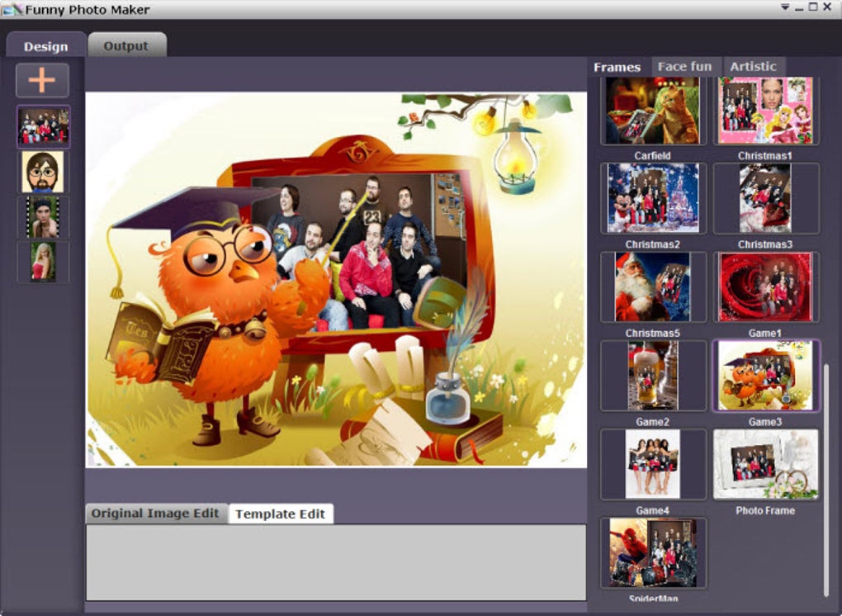Image resolution: width=842 pixels, height=616 pixels.
Task: Click the Christmas2 label text
Action: pyautogui.click(x=652, y=244)
